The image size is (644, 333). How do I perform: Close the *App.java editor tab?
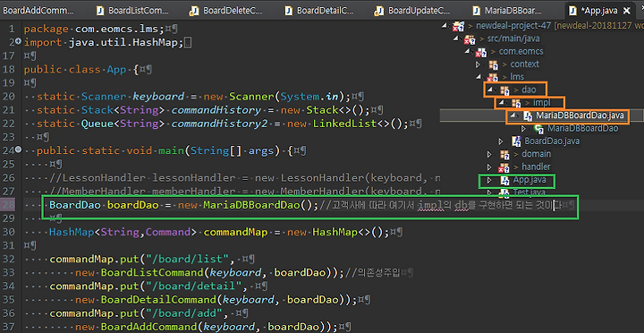627,11
